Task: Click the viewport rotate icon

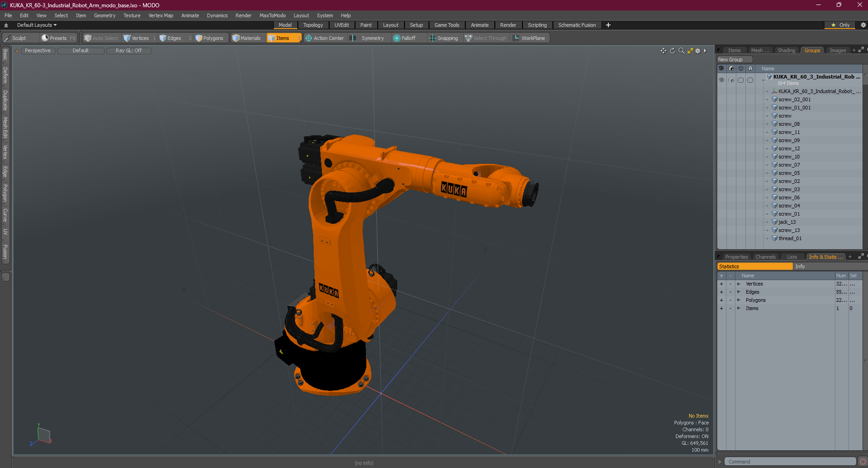Action: click(x=672, y=51)
